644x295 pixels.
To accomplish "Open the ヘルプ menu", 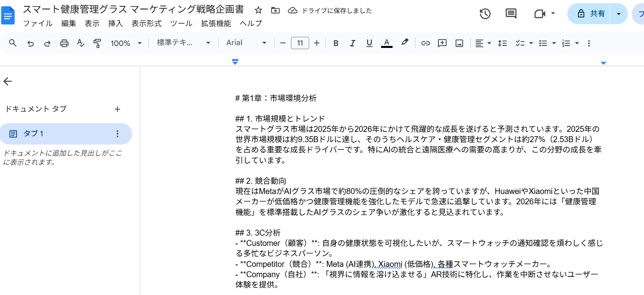I will (251, 23).
